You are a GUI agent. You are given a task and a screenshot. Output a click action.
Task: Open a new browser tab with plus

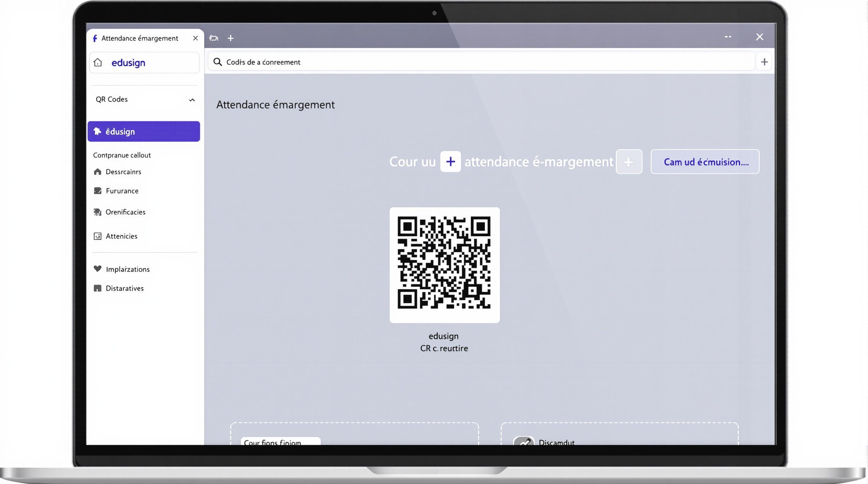point(231,38)
